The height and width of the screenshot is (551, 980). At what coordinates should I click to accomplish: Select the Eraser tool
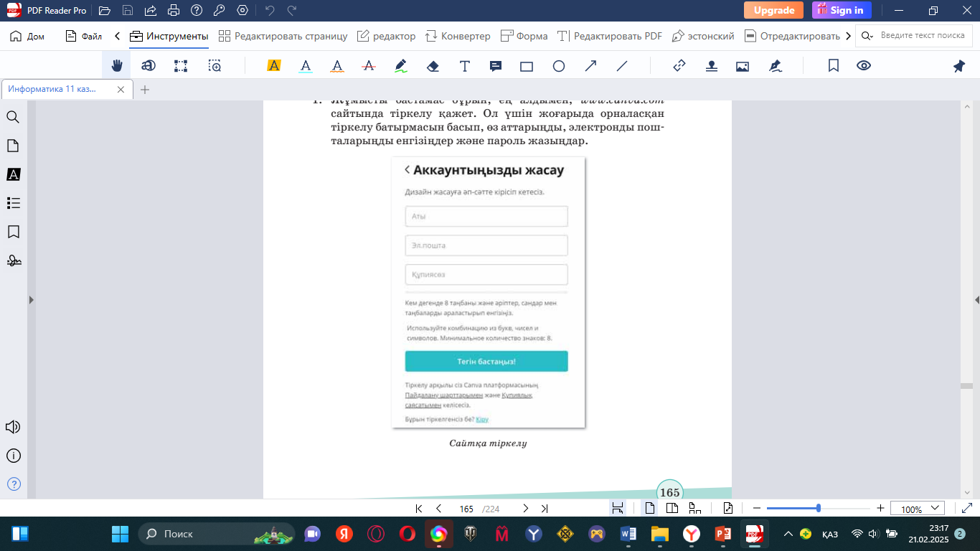(433, 66)
